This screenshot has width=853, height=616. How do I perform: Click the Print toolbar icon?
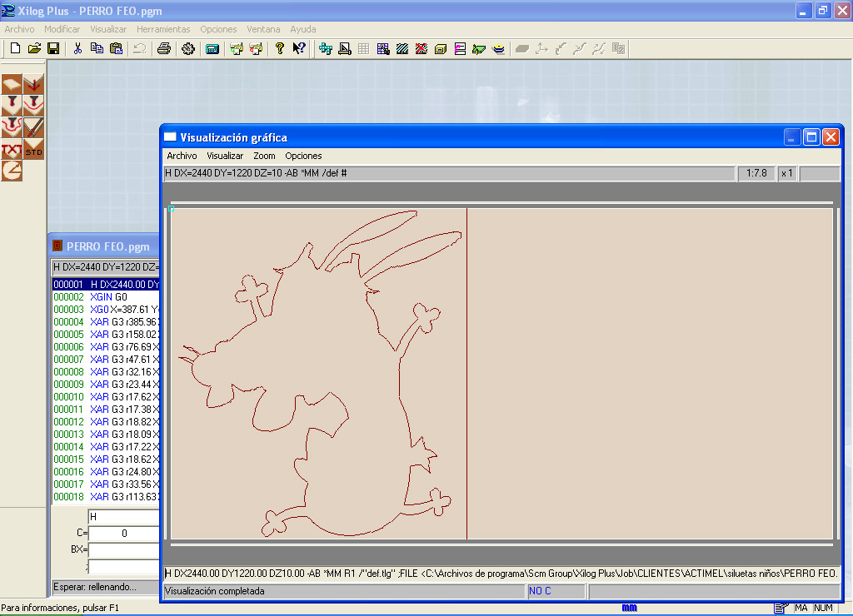164,48
